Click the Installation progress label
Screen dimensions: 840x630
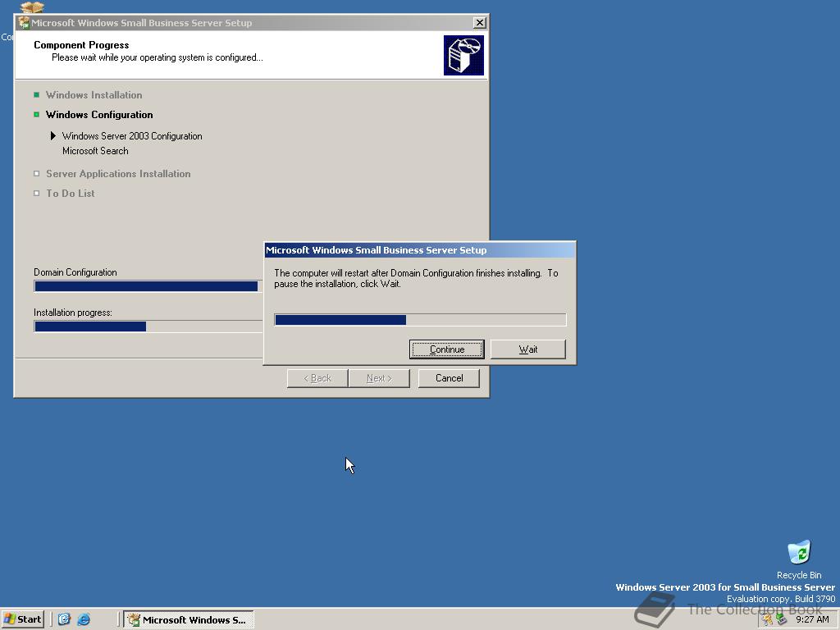[x=73, y=313]
